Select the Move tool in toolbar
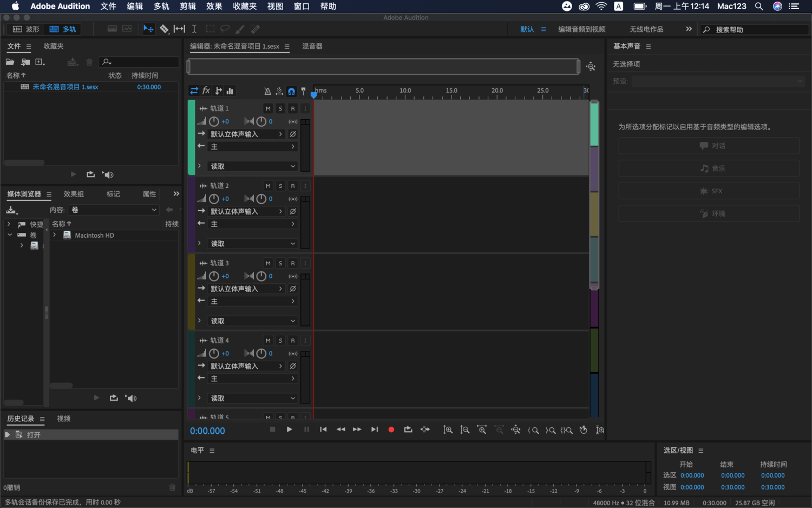 pos(148,29)
